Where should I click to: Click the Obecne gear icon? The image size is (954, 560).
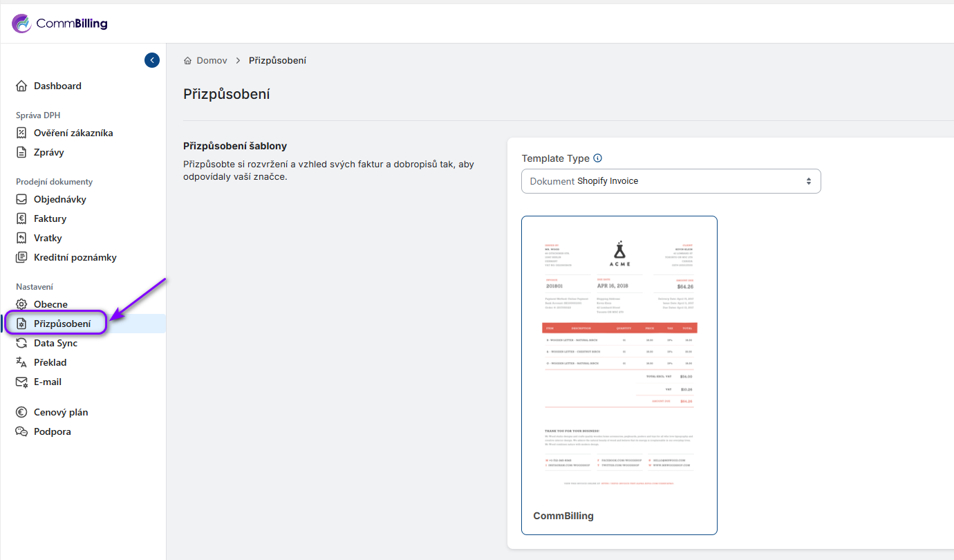(21, 304)
